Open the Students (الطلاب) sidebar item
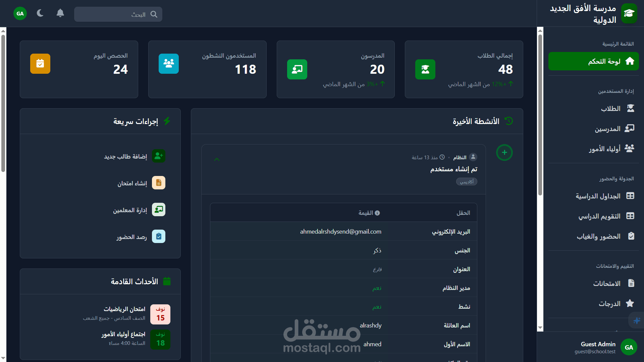The image size is (644, 362). pos(610,109)
